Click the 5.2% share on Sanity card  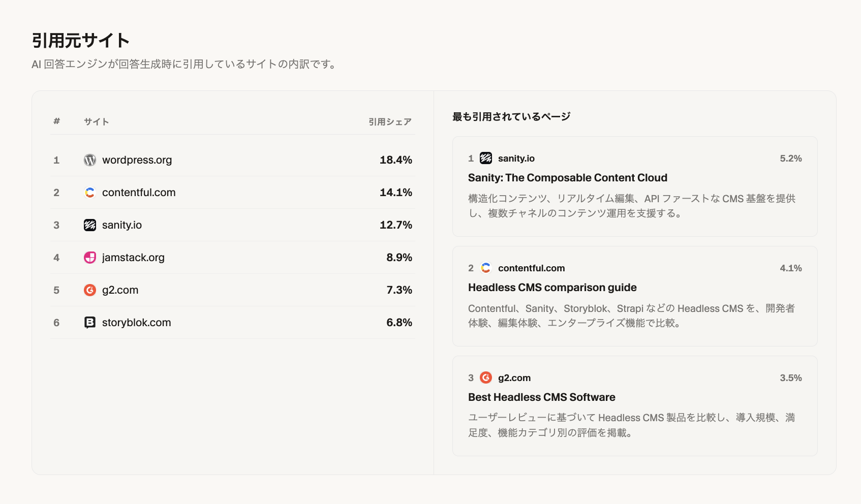[x=790, y=159]
